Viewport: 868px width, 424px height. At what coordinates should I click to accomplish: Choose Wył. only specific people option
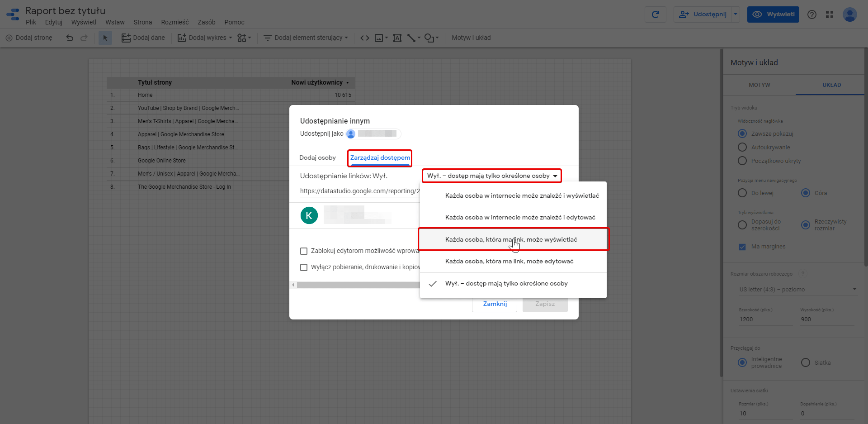click(x=513, y=283)
